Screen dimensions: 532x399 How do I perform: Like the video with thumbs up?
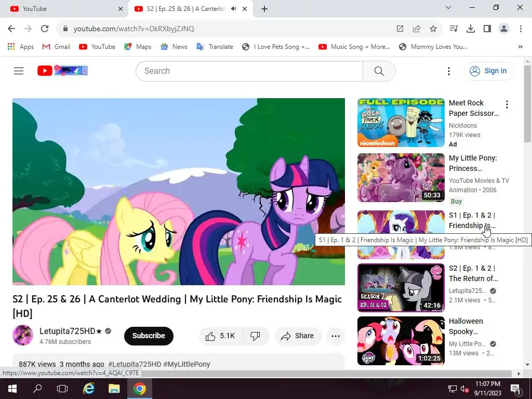pyautogui.click(x=220, y=336)
